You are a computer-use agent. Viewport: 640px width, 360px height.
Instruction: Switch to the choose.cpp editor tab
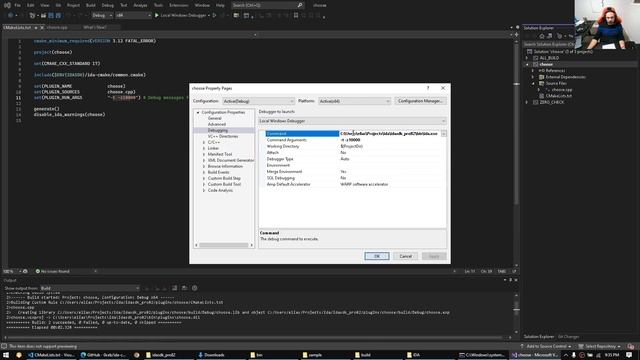[57, 27]
